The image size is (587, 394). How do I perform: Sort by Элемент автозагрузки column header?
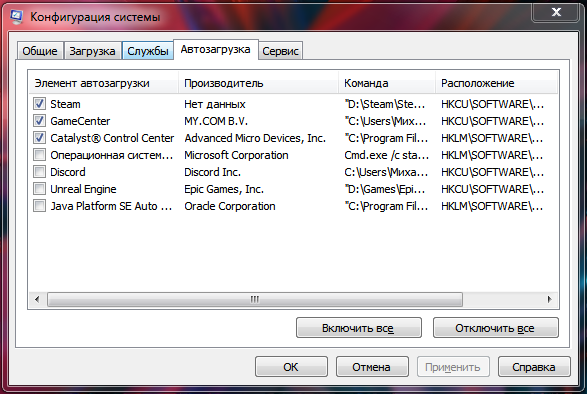[104, 83]
